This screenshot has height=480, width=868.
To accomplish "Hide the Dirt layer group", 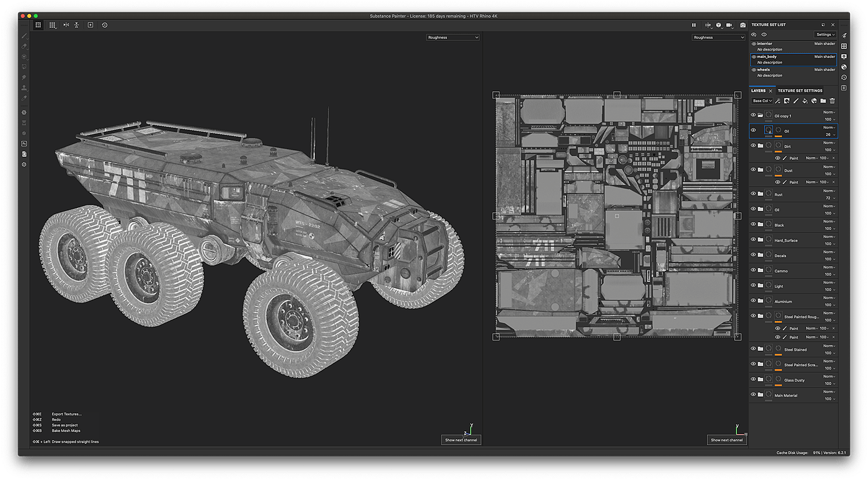I will coord(753,146).
